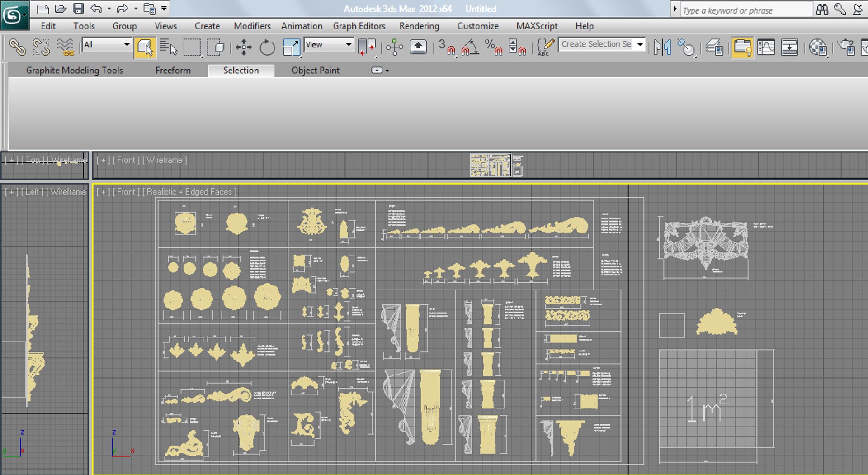Click the Open File folder icon

click(61, 9)
